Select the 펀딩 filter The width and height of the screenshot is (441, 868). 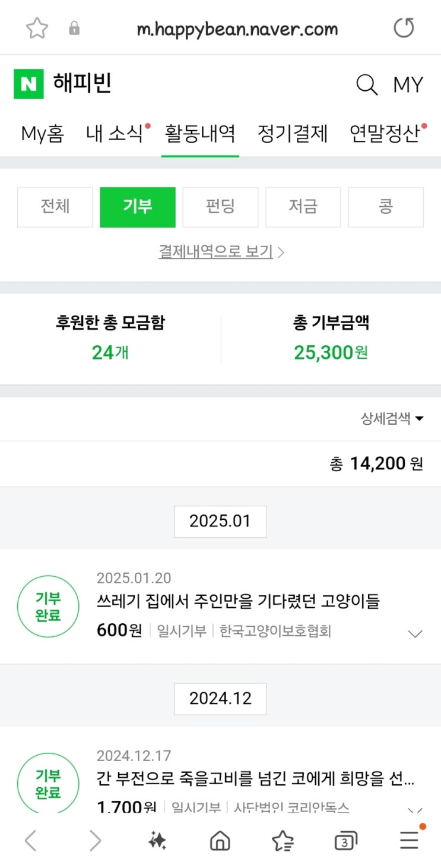(x=220, y=207)
